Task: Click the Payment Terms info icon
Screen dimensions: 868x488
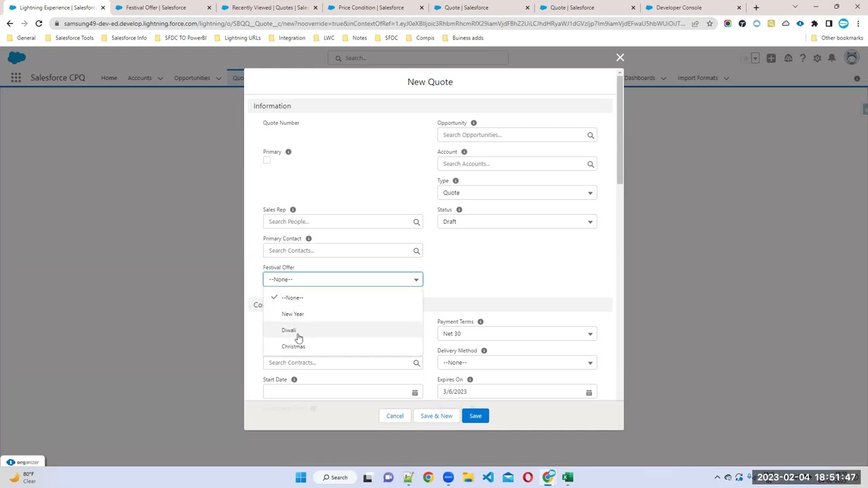Action: 480,322
